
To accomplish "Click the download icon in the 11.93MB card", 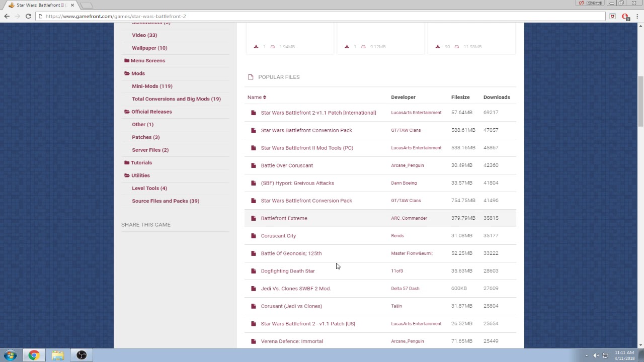I will point(438,47).
